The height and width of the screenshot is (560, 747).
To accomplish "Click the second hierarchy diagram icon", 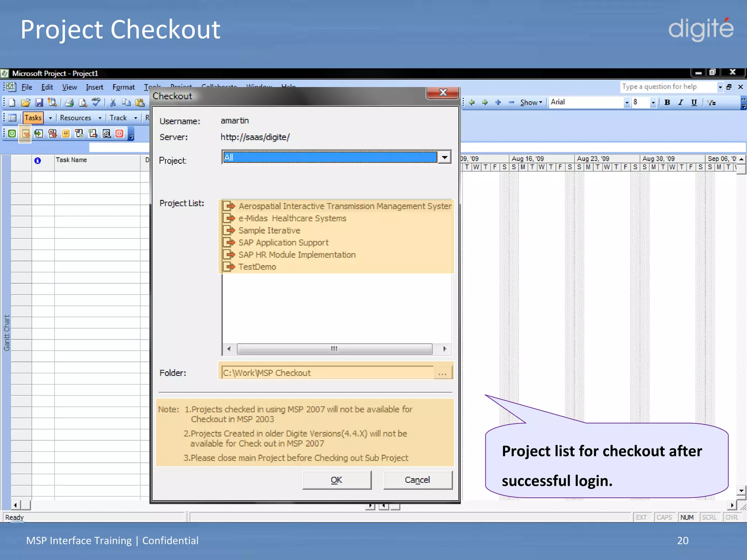I will [93, 133].
